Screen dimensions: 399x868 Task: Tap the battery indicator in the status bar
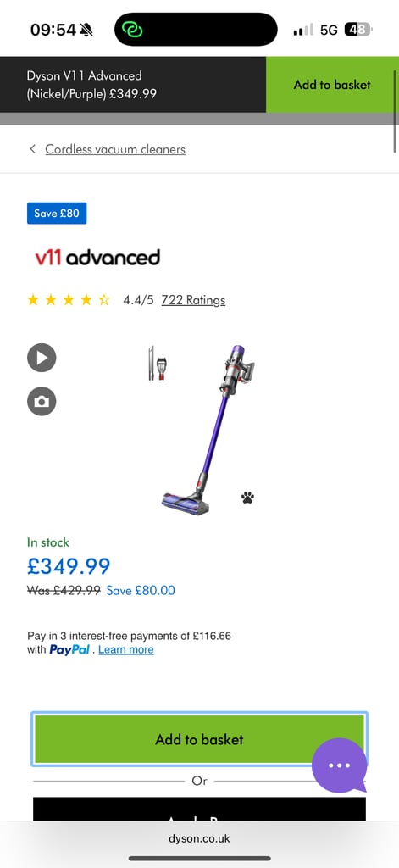pyautogui.click(x=358, y=30)
